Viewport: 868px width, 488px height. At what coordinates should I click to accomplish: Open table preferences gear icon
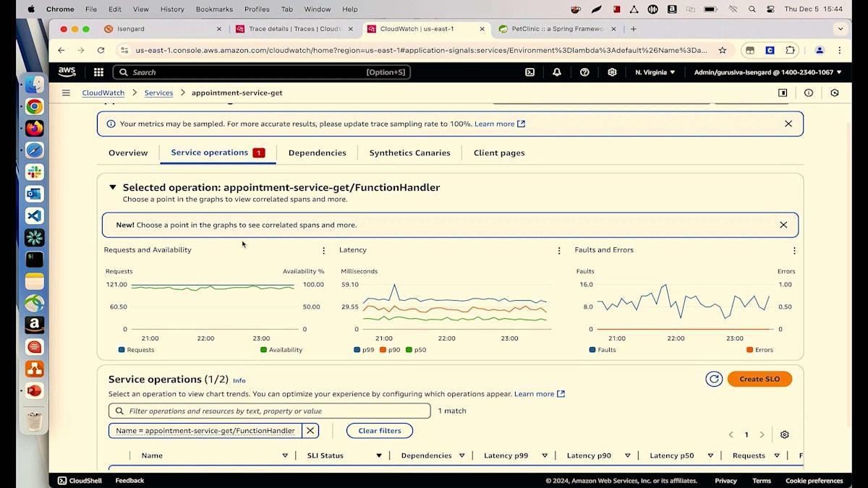point(784,435)
